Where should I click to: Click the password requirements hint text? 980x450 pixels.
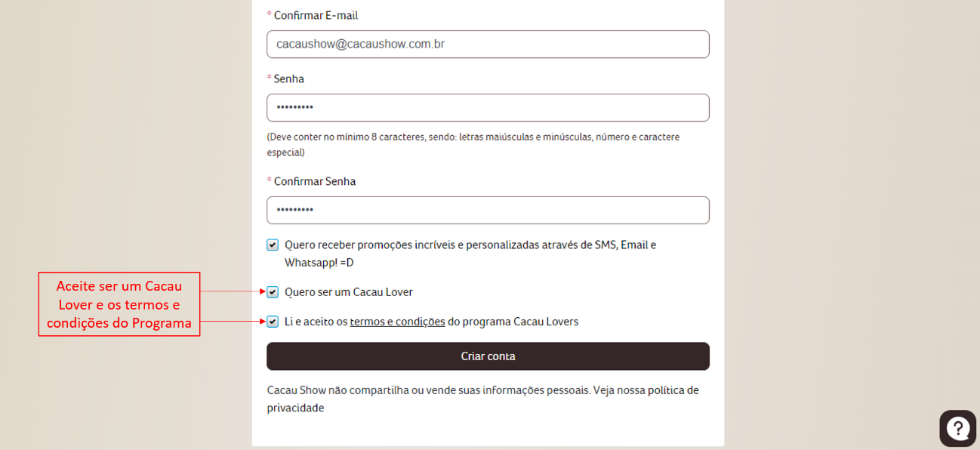coord(473,144)
